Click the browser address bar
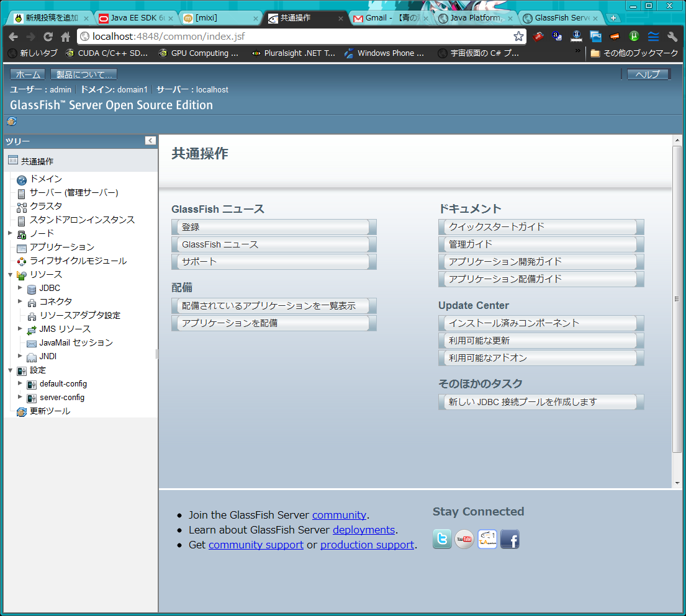686x616 pixels. click(x=298, y=37)
